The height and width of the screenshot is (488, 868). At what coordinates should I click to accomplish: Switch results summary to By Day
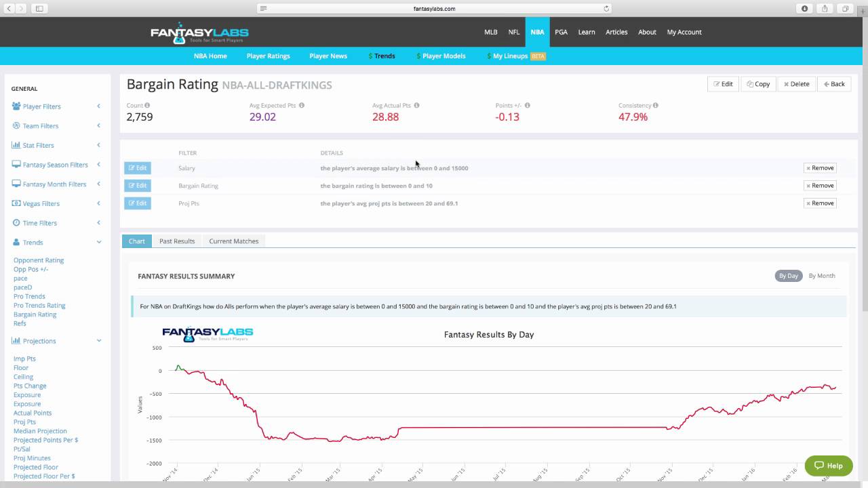(788, 276)
